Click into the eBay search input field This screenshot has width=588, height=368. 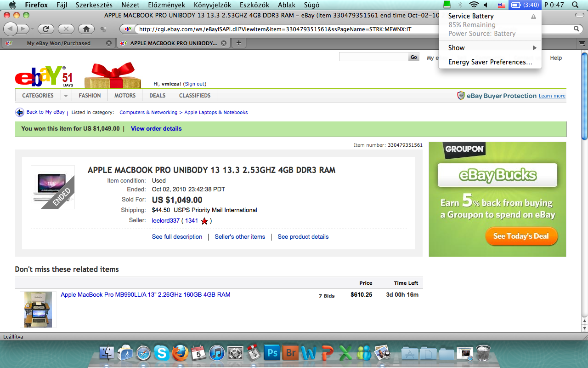tap(373, 57)
